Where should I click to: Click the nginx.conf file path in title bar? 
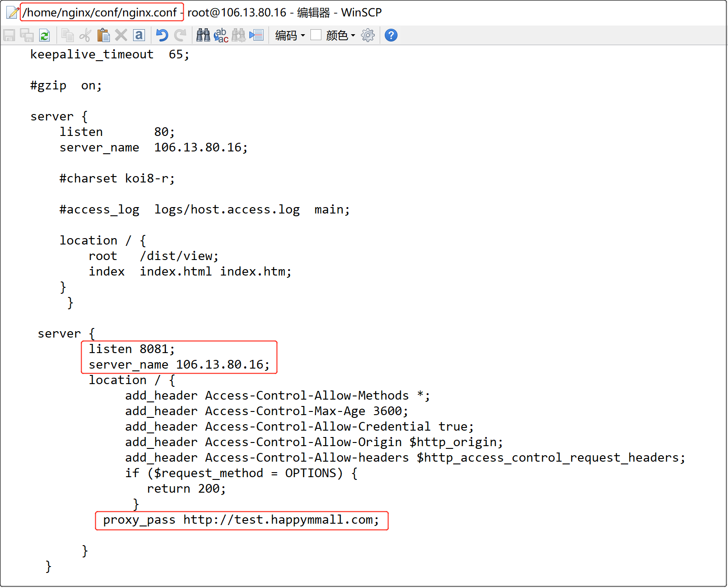tap(100, 12)
